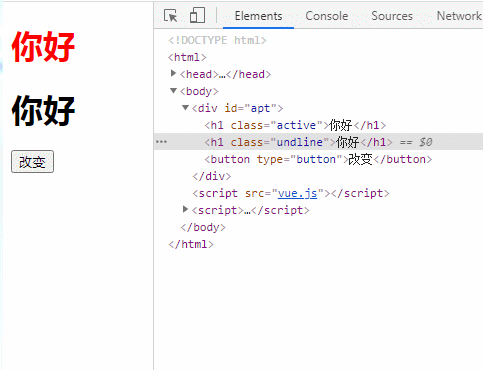Click the "undline" class attribute value
Image resolution: width=483 pixels, height=370 pixels.
(300, 142)
